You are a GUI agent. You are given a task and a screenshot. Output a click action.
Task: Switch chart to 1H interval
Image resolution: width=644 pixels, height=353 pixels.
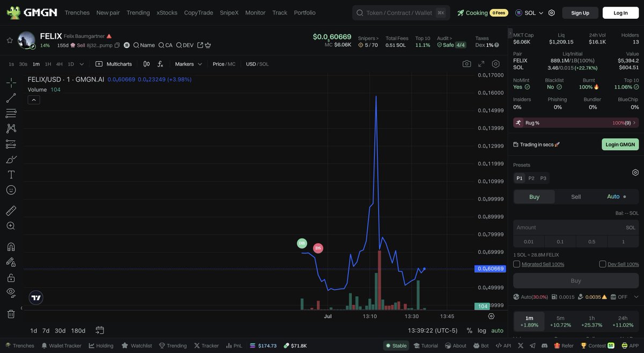[x=48, y=64]
